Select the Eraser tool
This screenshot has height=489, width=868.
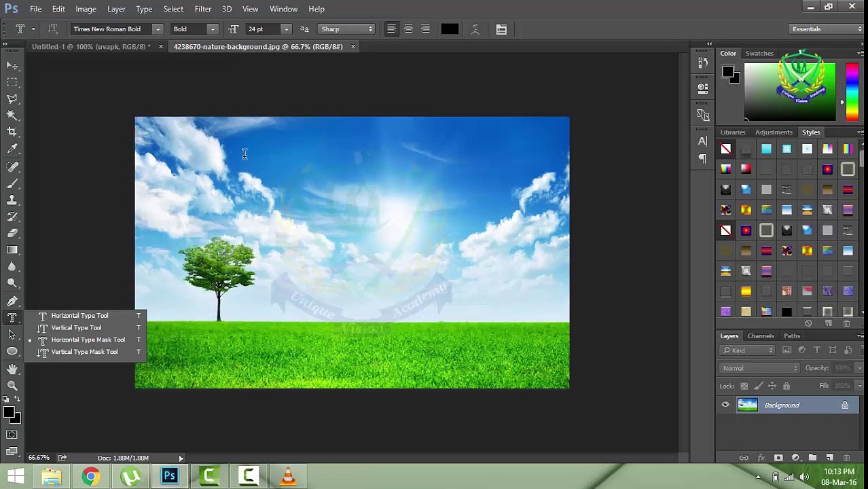click(12, 234)
